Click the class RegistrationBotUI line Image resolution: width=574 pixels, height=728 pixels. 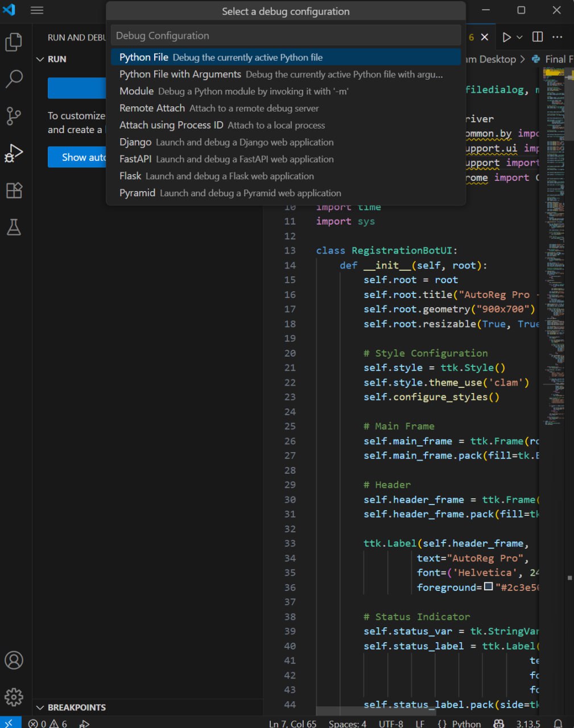pyautogui.click(x=387, y=250)
